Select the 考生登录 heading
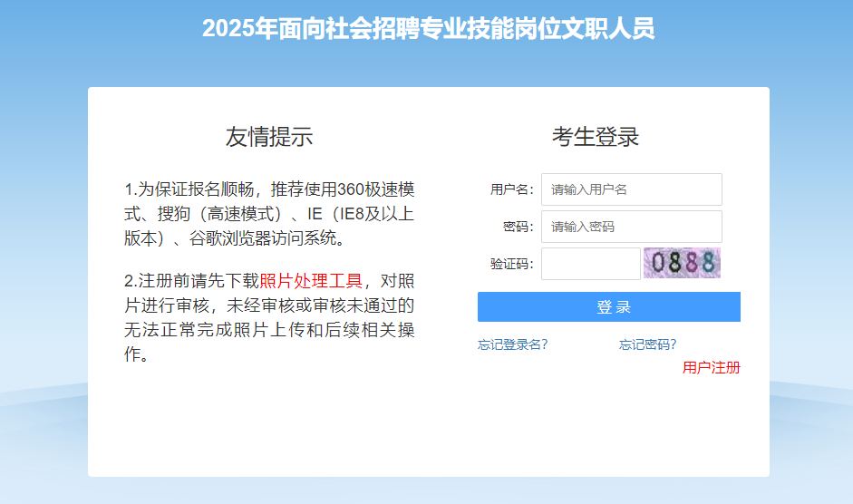Image resolution: width=853 pixels, height=504 pixels. pyautogui.click(x=596, y=137)
